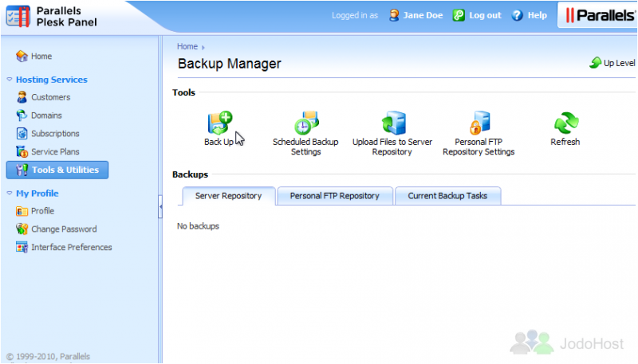The width and height of the screenshot is (638, 364).
Task: Go to Customers in the sidebar
Action: 51,97
